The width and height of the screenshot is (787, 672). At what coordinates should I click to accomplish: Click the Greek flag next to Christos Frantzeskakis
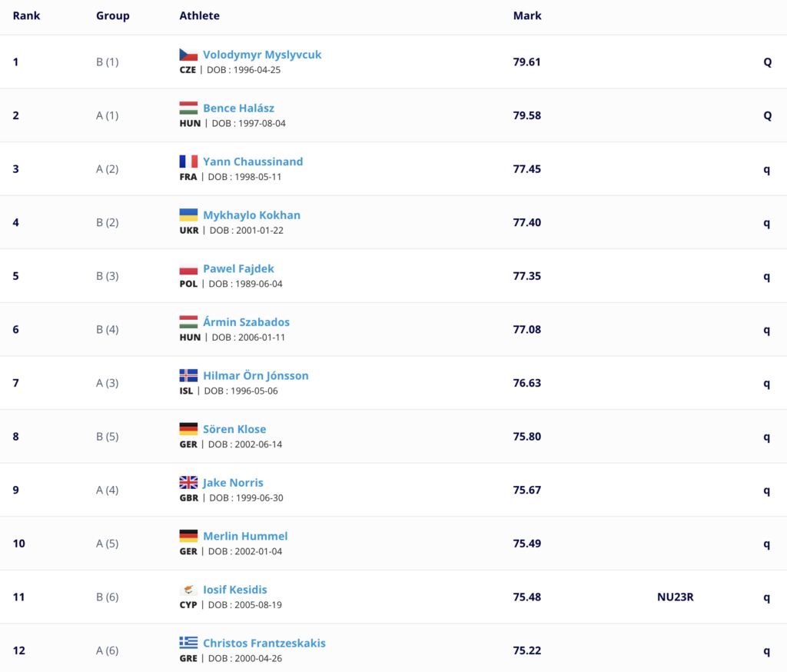click(x=188, y=642)
